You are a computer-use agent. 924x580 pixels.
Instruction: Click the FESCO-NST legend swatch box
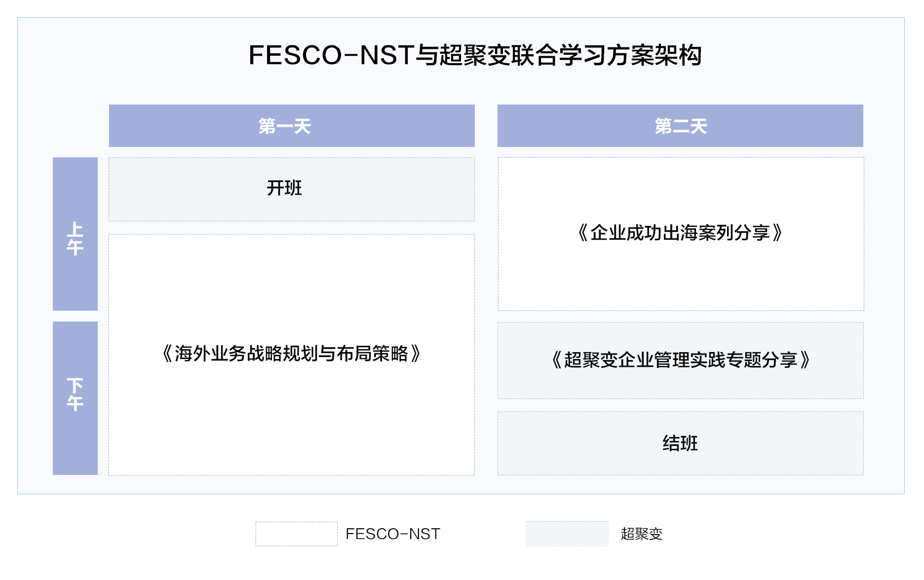click(296, 534)
